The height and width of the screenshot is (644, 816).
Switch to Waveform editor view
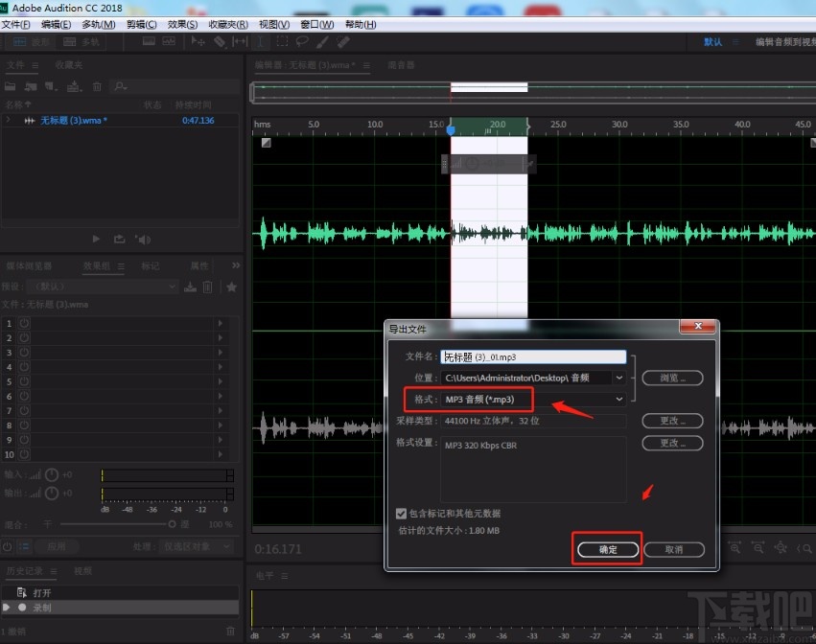pos(32,41)
